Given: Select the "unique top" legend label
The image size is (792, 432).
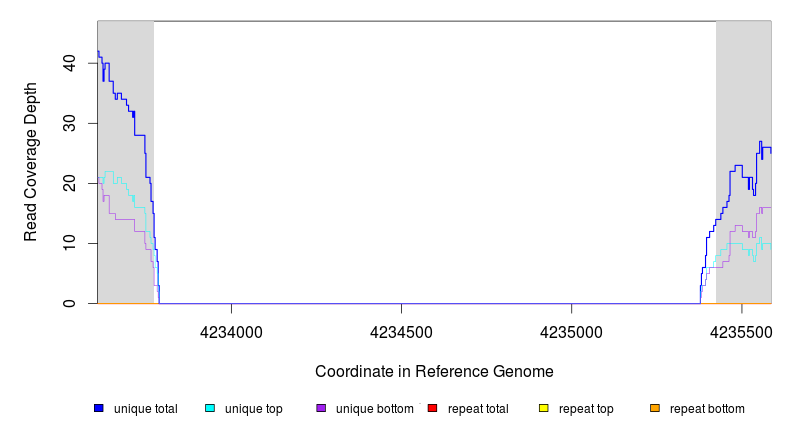Looking at the screenshot, I should 254,409.
